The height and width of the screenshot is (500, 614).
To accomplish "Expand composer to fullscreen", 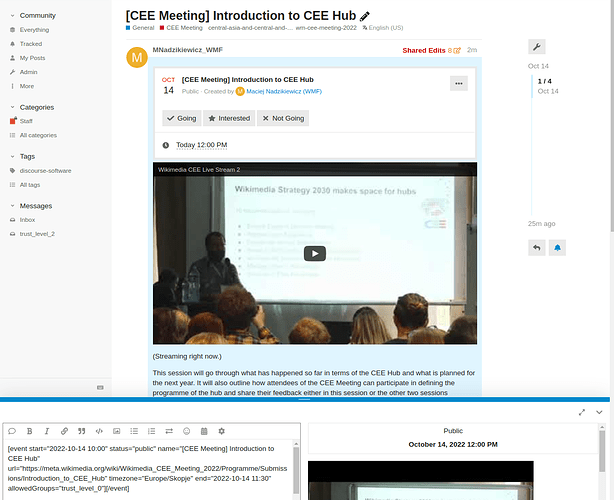I will (x=582, y=412).
